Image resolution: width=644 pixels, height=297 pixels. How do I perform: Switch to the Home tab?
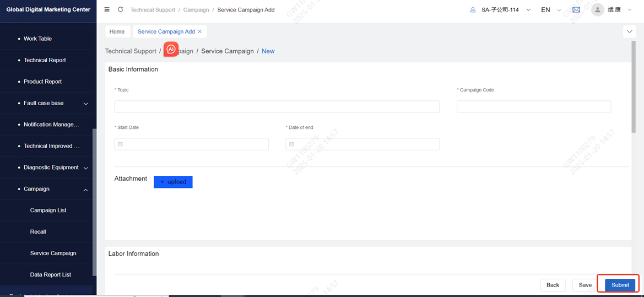tap(117, 32)
